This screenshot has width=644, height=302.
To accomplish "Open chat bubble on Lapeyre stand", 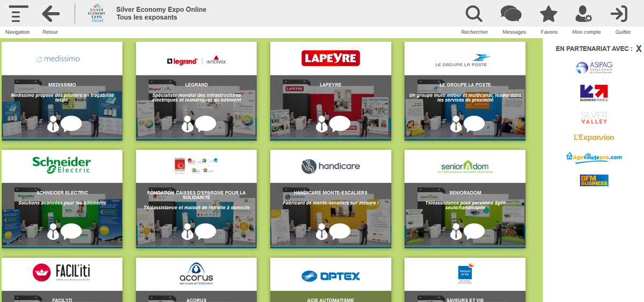I will point(340,123).
